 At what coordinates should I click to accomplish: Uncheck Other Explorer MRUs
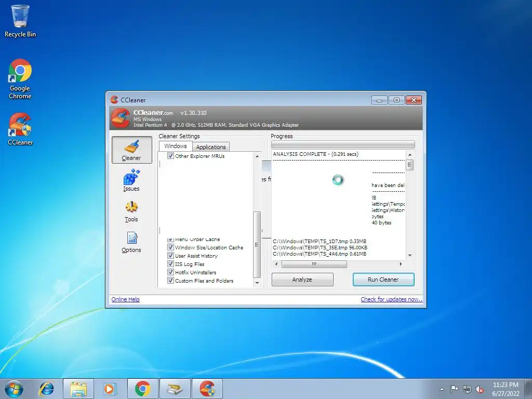click(x=170, y=156)
